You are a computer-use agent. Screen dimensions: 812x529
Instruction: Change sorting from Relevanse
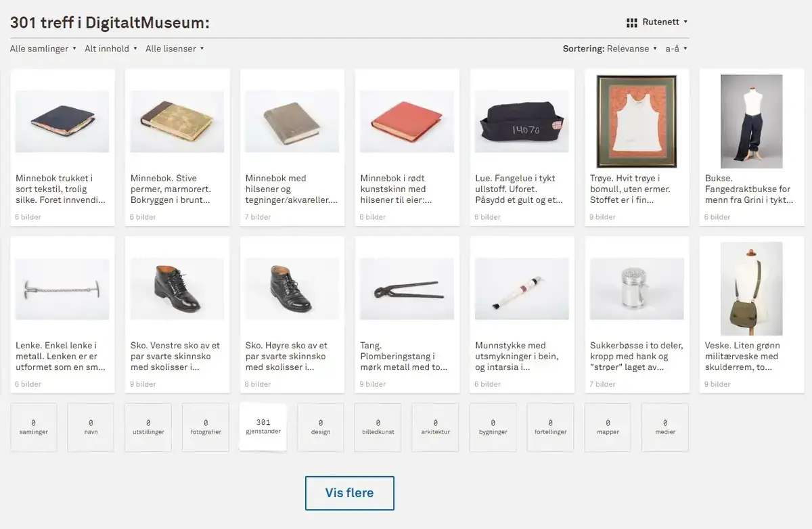(x=631, y=49)
